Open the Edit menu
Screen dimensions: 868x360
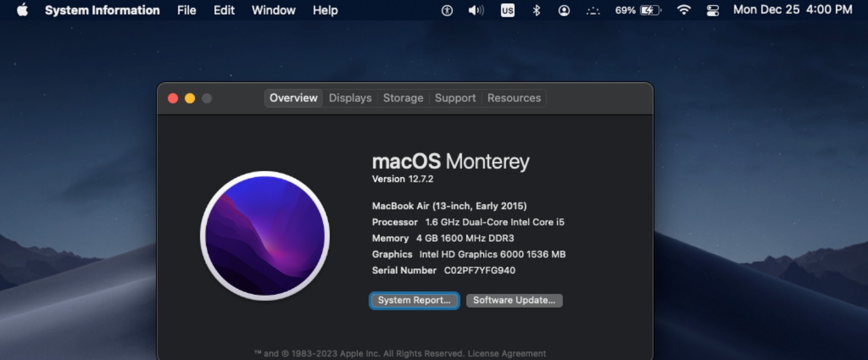[x=224, y=10]
